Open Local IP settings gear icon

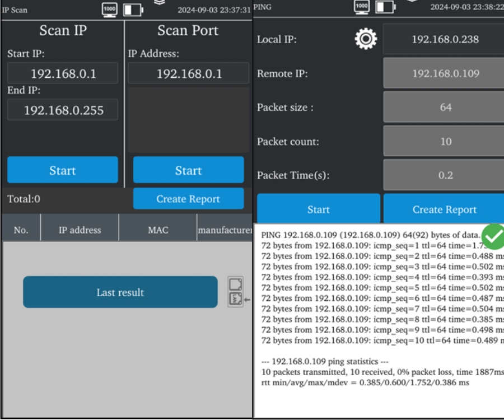[x=366, y=40]
